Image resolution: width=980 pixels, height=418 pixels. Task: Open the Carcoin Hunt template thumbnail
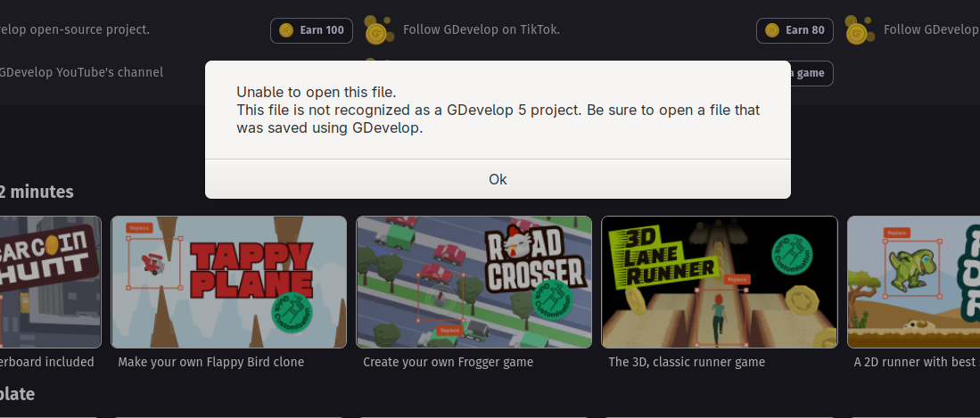coord(50,282)
